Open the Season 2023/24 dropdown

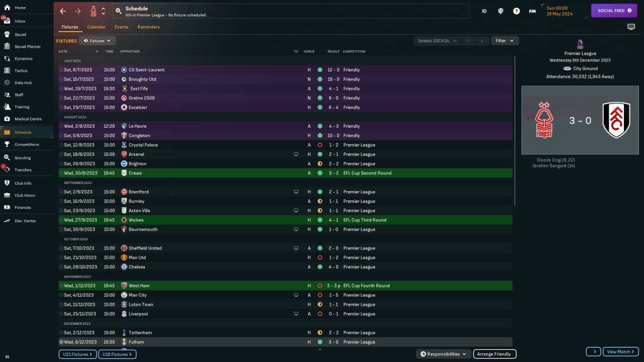pos(437,41)
